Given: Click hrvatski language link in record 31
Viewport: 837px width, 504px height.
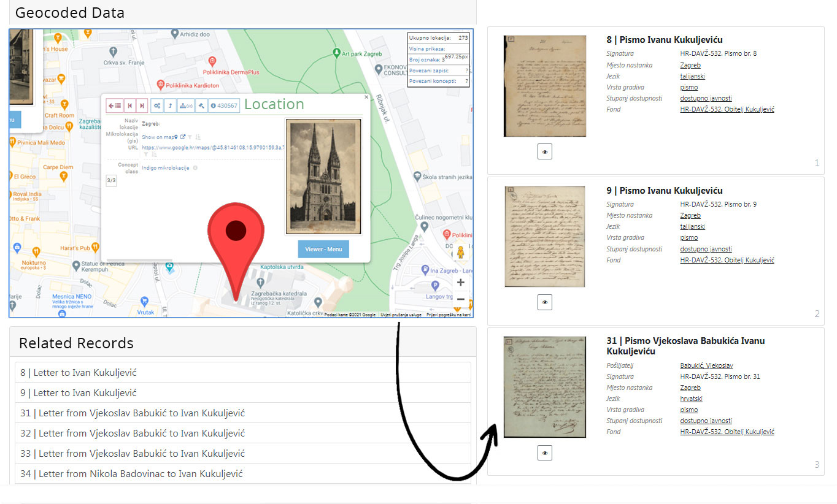Looking at the screenshot, I should tap(691, 399).
